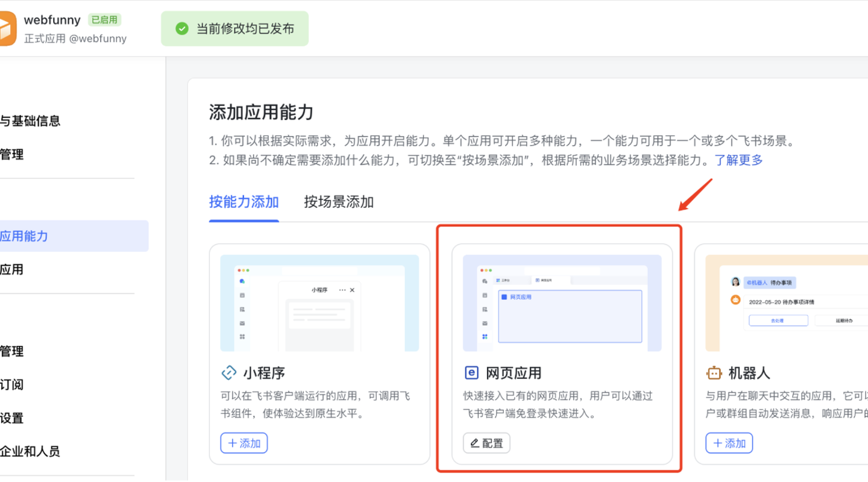Click the 机器人 card title
This screenshot has width=868, height=482.
[x=749, y=373]
